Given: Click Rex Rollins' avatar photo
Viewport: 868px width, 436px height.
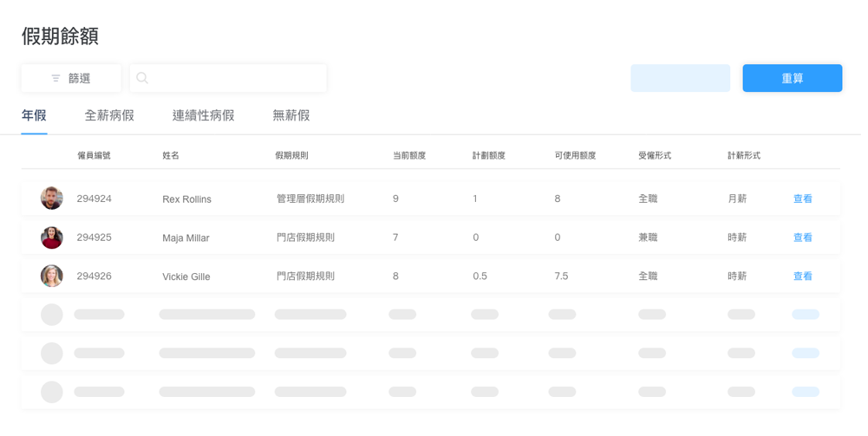Looking at the screenshot, I should click(x=52, y=198).
